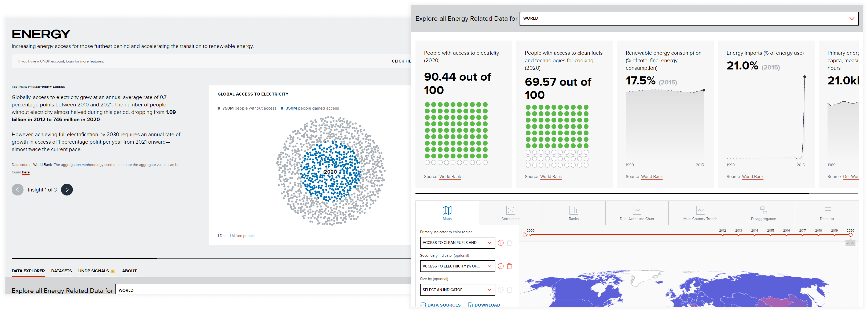Switch to the Correlation chart tab
Viewport: 868px width, 312px height.
pos(510,213)
